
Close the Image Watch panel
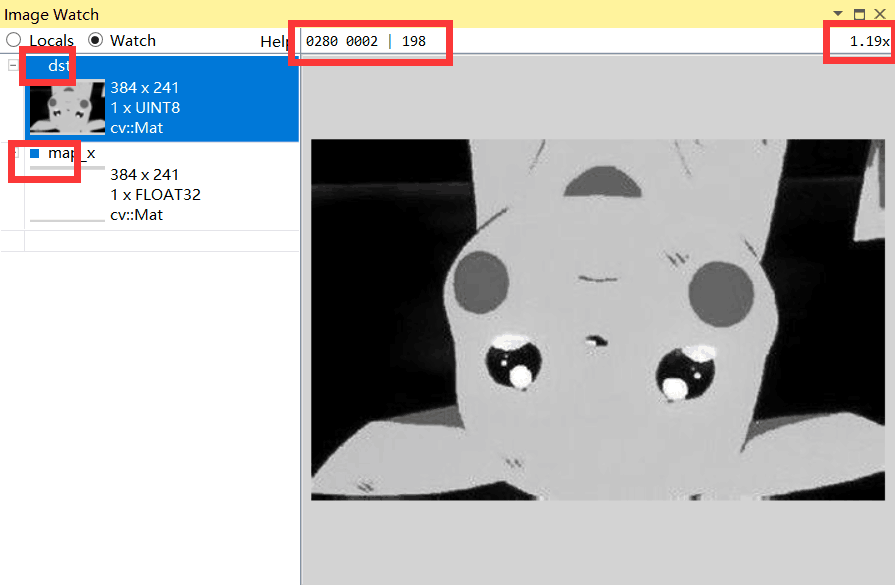point(880,14)
